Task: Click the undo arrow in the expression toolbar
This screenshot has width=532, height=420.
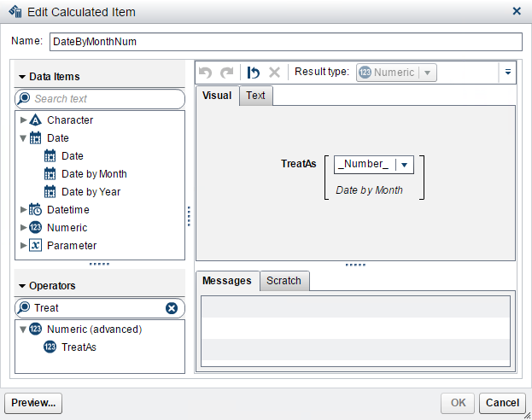Action: coord(206,73)
